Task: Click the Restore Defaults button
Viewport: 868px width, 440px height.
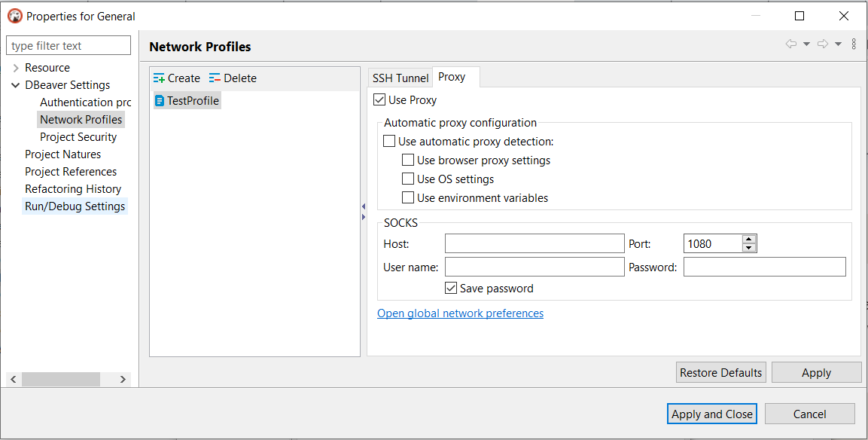Action: 720,371
